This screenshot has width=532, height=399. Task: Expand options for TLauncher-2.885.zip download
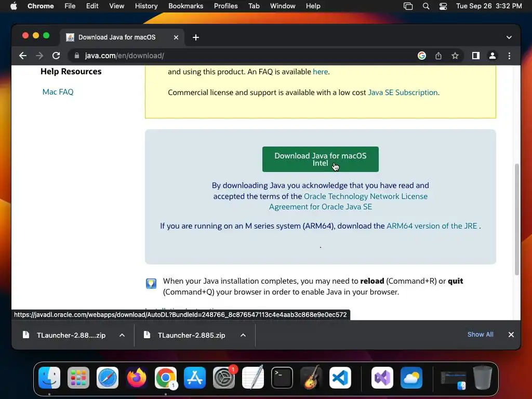click(x=243, y=335)
